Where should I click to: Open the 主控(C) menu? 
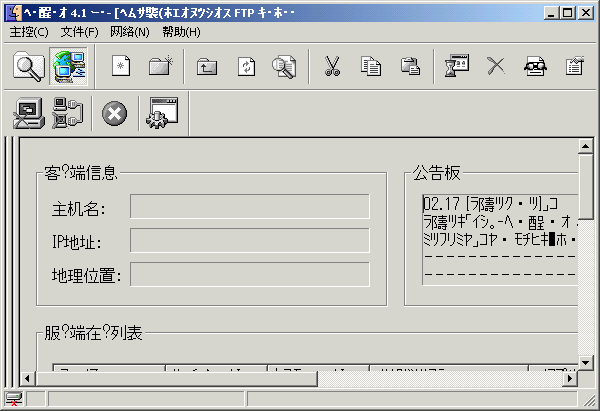click(28, 32)
